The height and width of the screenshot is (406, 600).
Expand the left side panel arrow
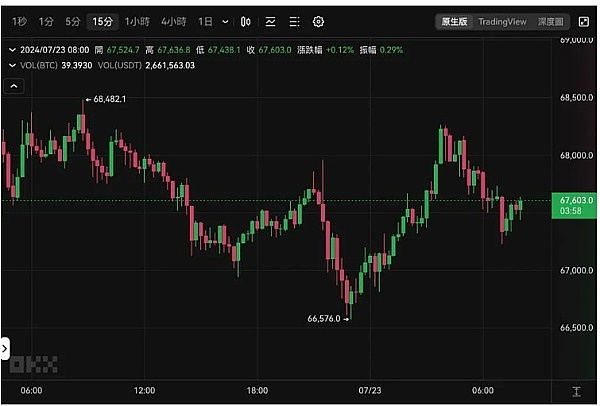[4, 348]
